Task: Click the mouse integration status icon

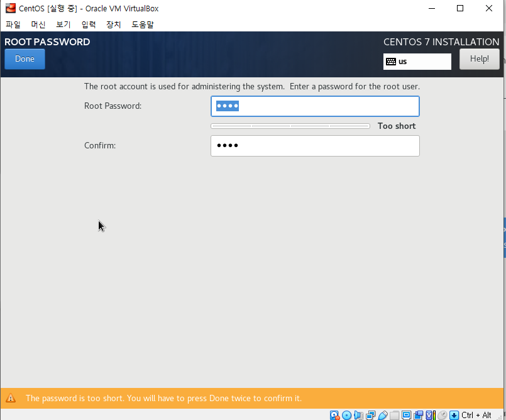Action: click(x=442, y=415)
